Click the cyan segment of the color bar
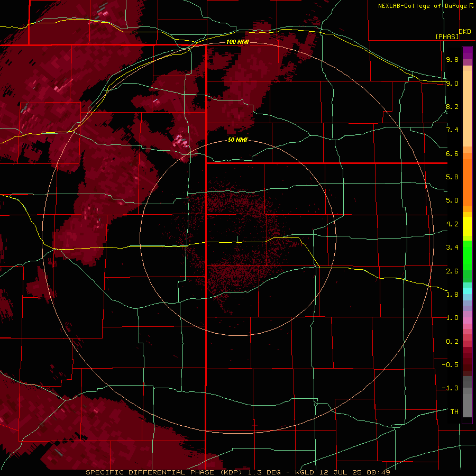Viewport: 476px width, 476px height. [467, 290]
